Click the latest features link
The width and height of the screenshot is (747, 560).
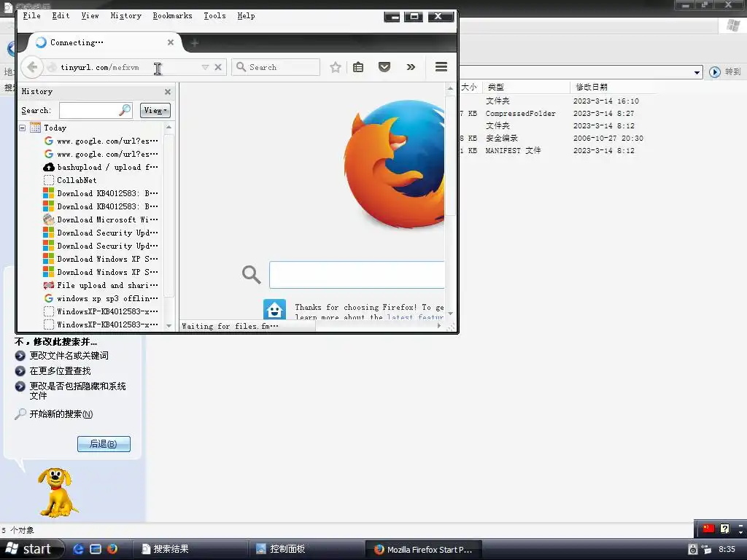pyautogui.click(x=415, y=316)
